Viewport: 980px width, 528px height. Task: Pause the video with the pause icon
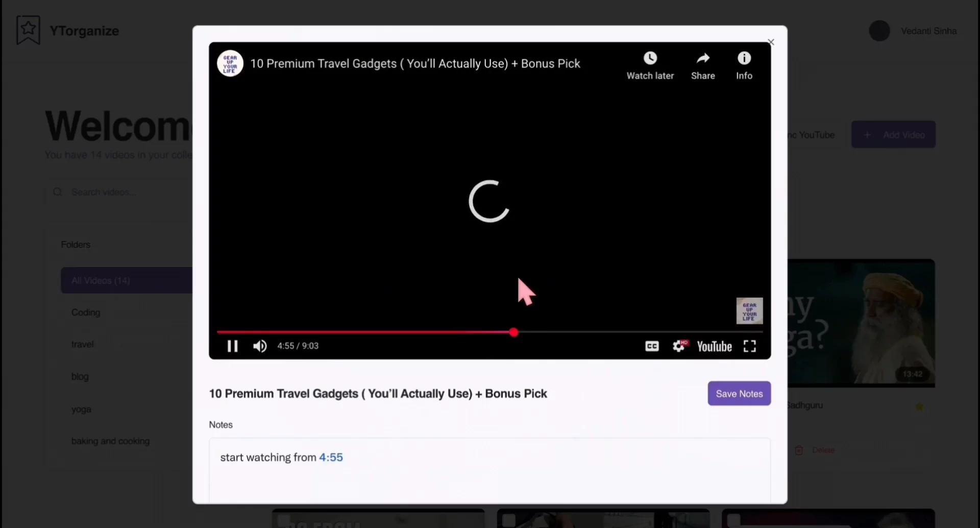point(232,346)
